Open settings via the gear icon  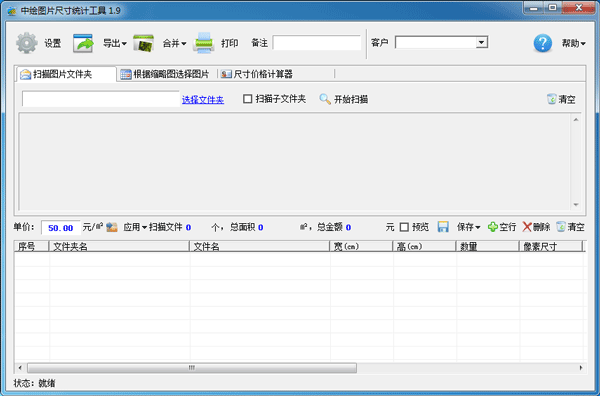point(26,43)
